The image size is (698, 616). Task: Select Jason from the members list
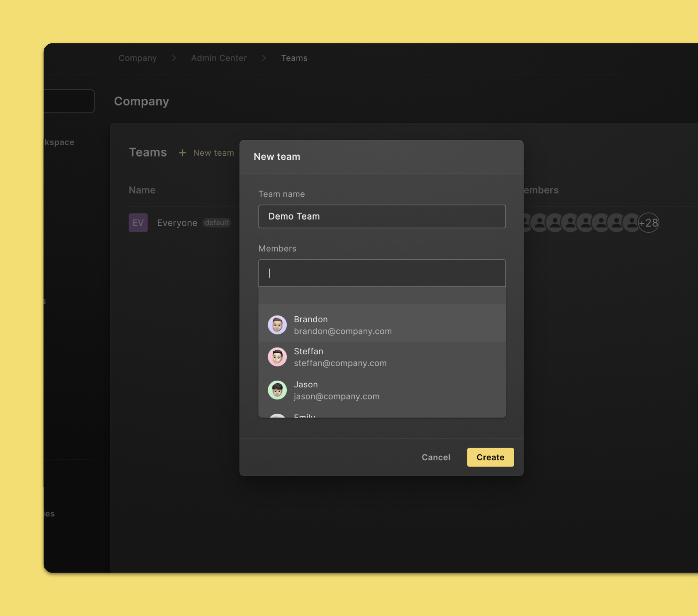[x=382, y=390]
